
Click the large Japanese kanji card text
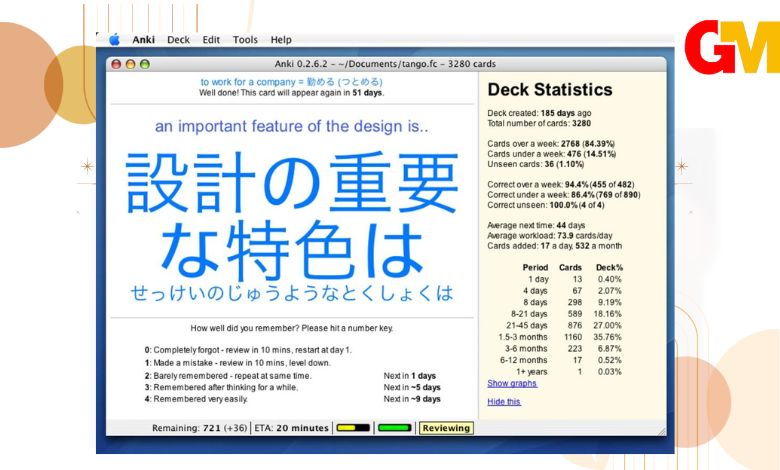(292, 215)
